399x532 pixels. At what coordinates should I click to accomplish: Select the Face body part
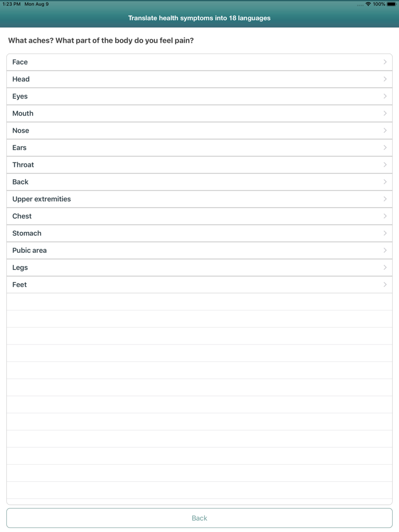click(199, 62)
